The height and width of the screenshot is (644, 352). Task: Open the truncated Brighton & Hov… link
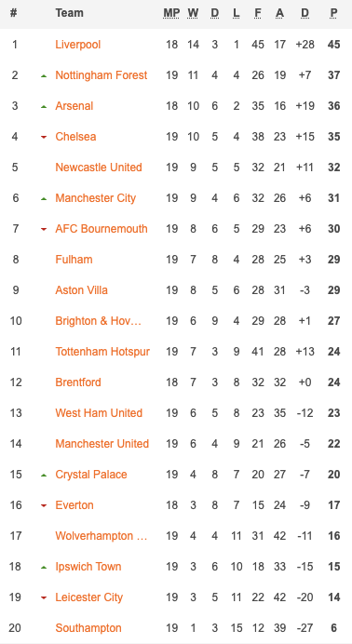pyautogui.click(x=99, y=321)
